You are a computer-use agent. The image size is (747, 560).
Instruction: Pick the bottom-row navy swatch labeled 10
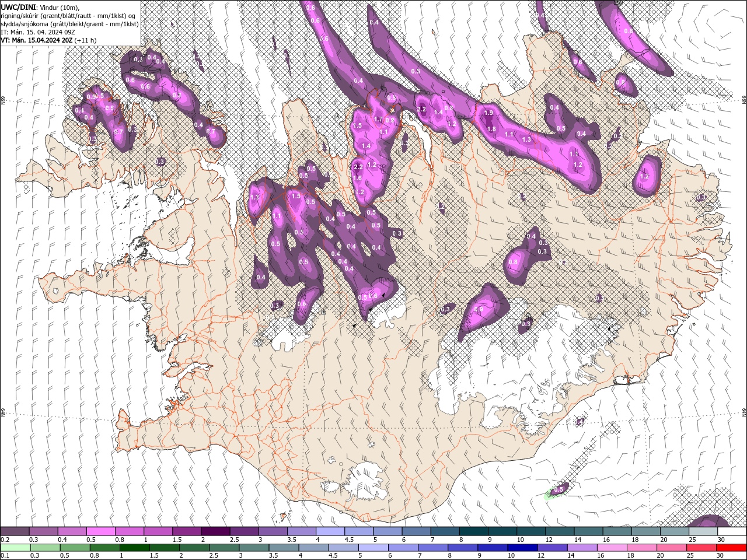523,548
